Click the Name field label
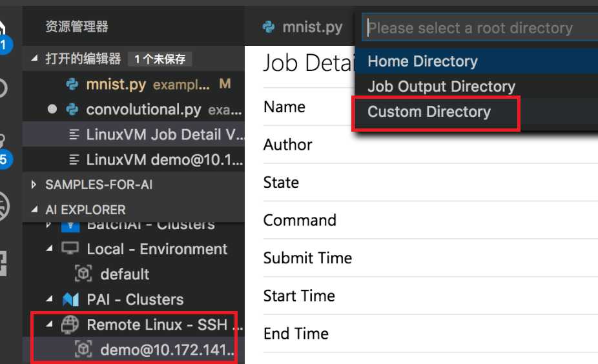The image size is (598, 364). coord(285,107)
